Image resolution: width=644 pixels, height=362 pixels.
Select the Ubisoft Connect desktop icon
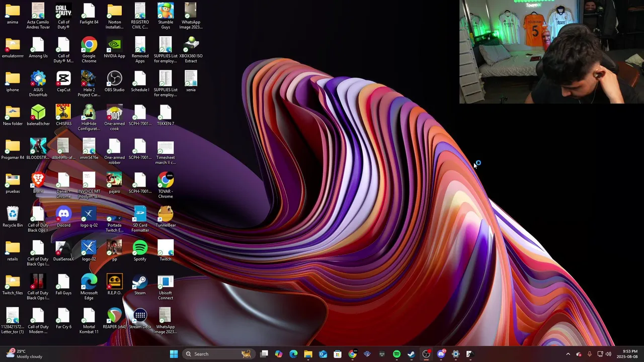click(166, 287)
